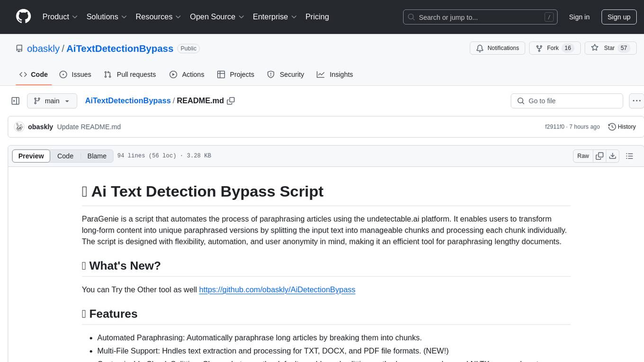This screenshot has width=644, height=362.
Task: Click the Sign up button
Action: [x=619, y=17]
